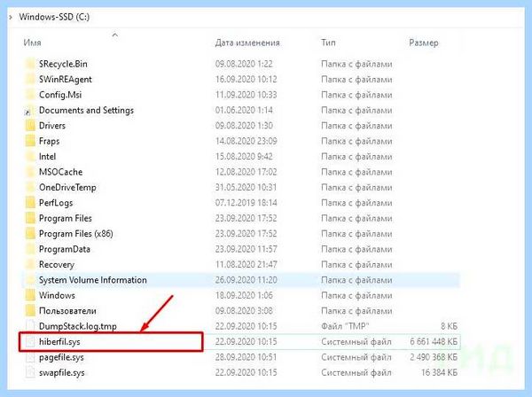Select the ProgramData folder name
532x397 pixels.
coord(65,249)
